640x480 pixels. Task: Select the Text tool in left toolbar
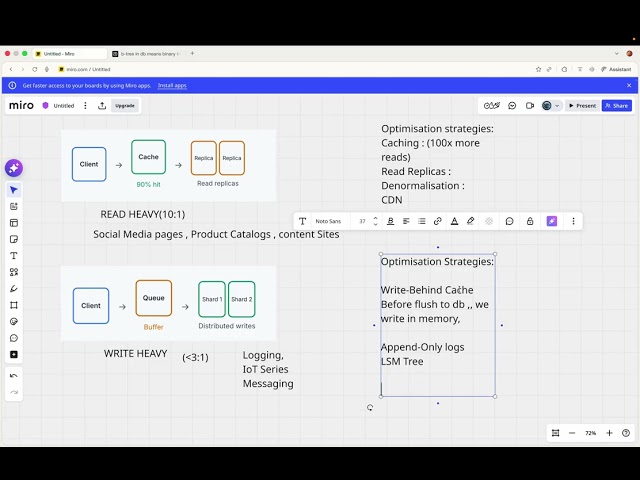pos(14,256)
